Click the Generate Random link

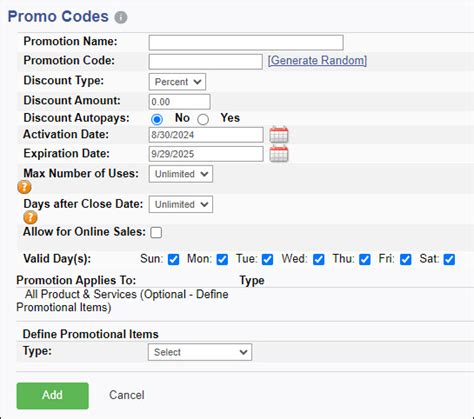pos(317,60)
